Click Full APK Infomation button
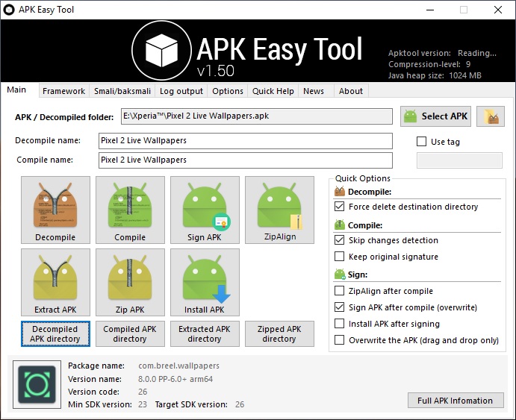This screenshot has width=516, height=420. pyautogui.click(x=456, y=401)
